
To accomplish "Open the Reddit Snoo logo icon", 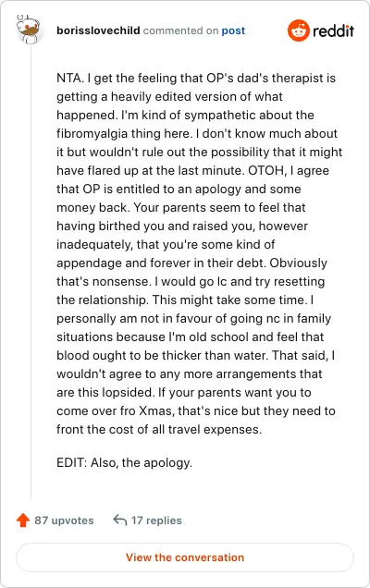I will coord(299,31).
